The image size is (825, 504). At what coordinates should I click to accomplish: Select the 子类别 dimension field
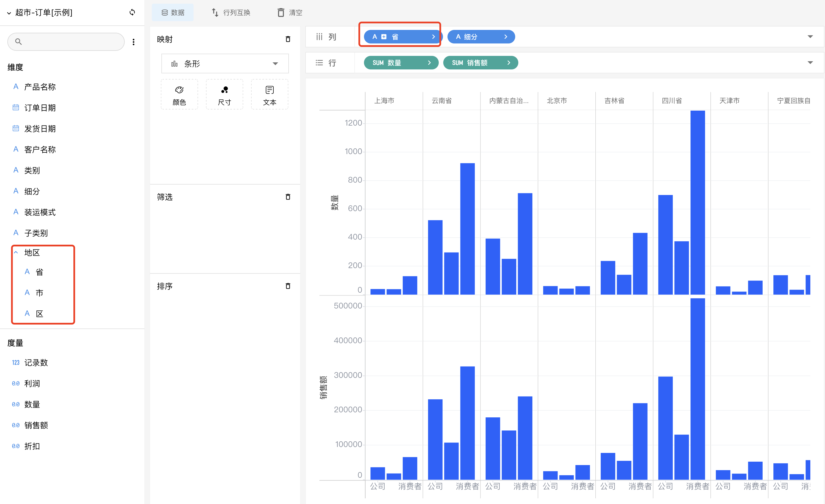[x=36, y=233]
